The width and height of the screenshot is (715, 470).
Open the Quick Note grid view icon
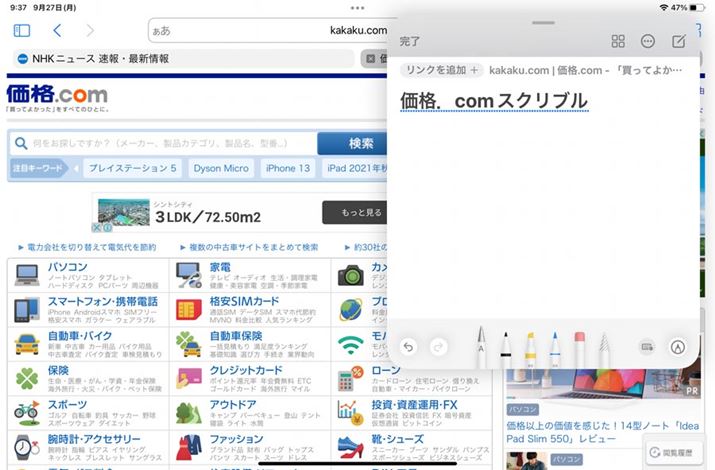pos(618,41)
